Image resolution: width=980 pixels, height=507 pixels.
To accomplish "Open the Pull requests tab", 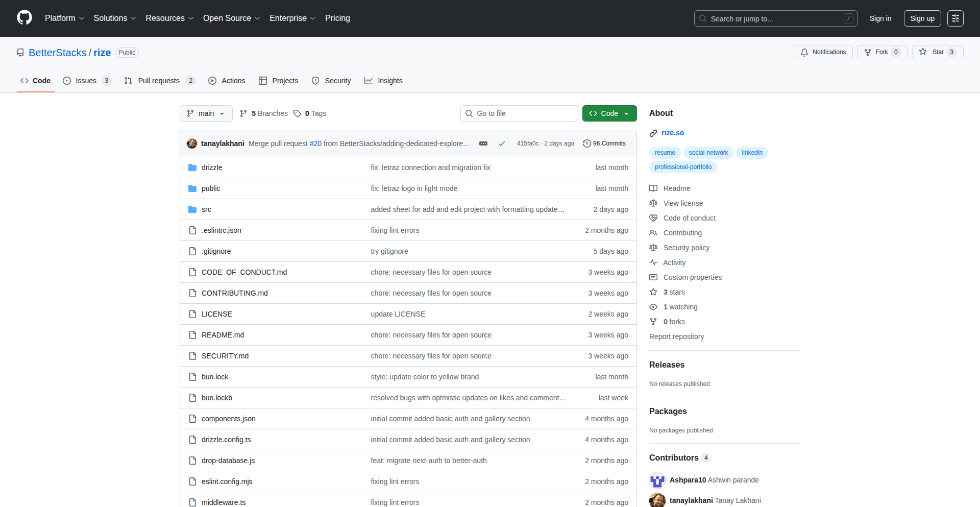I will [159, 81].
